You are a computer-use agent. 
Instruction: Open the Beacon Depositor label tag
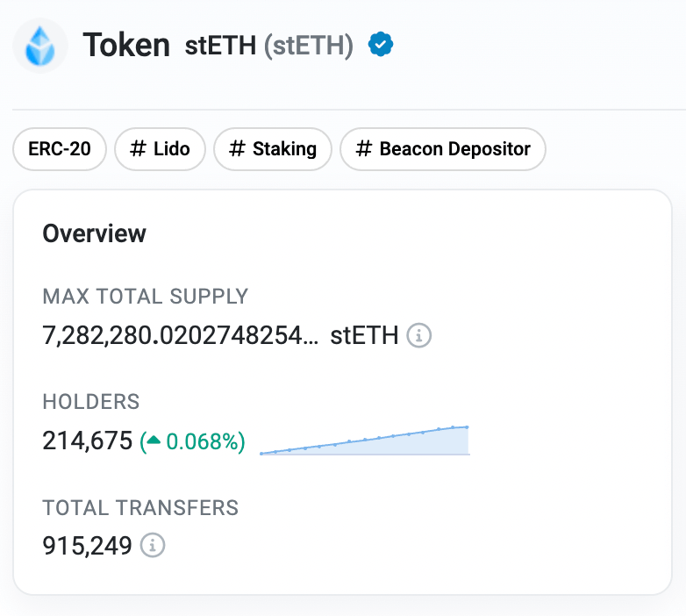[443, 149]
